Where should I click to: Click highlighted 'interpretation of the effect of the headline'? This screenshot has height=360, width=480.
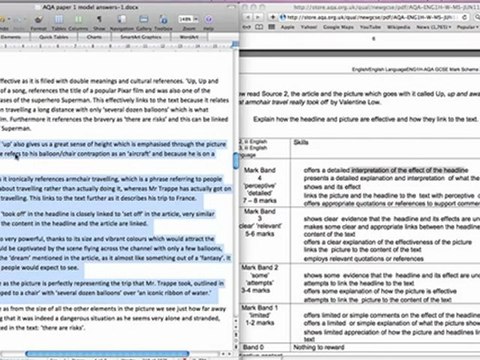[410, 170]
